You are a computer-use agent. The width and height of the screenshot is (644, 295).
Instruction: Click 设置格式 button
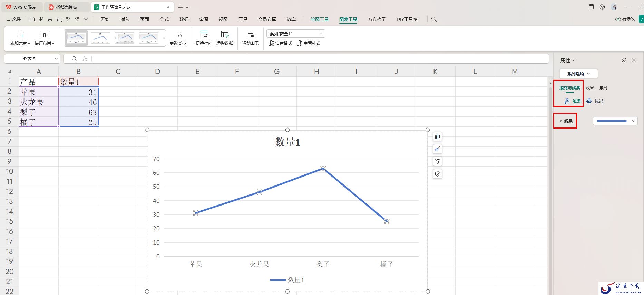point(280,43)
